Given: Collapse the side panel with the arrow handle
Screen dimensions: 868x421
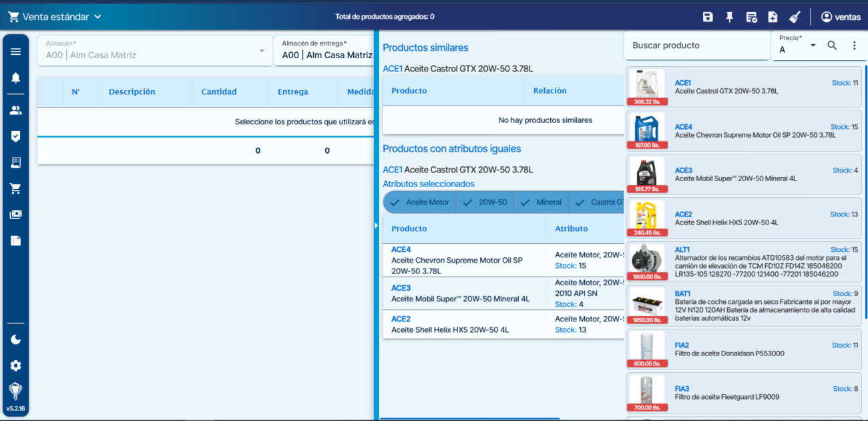Looking at the screenshot, I should click(377, 225).
